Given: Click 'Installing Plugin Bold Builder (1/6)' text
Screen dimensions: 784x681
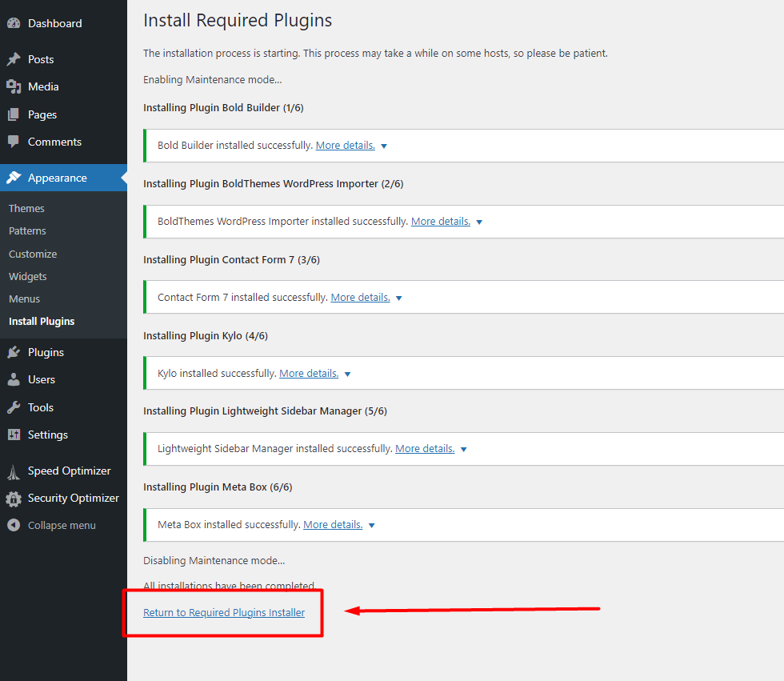Looking at the screenshot, I should pos(223,108).
